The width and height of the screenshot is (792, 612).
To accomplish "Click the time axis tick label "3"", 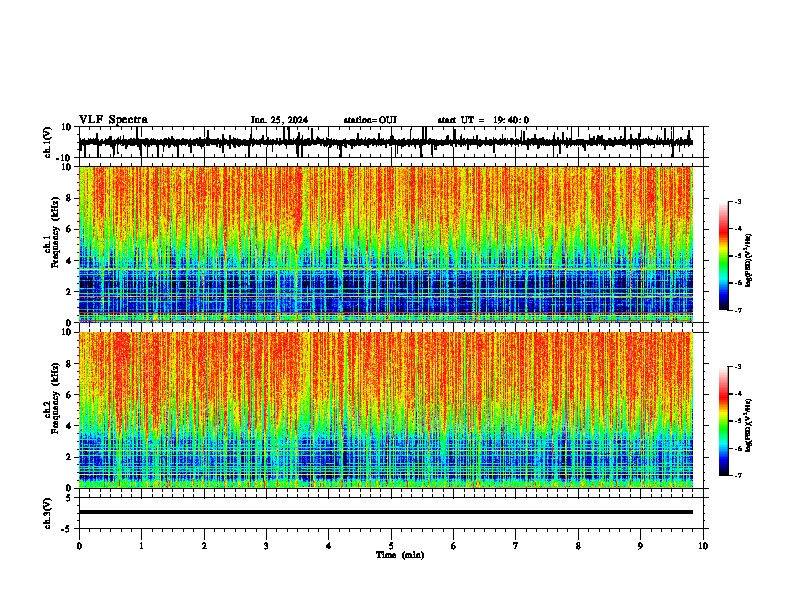I will 266,546.
